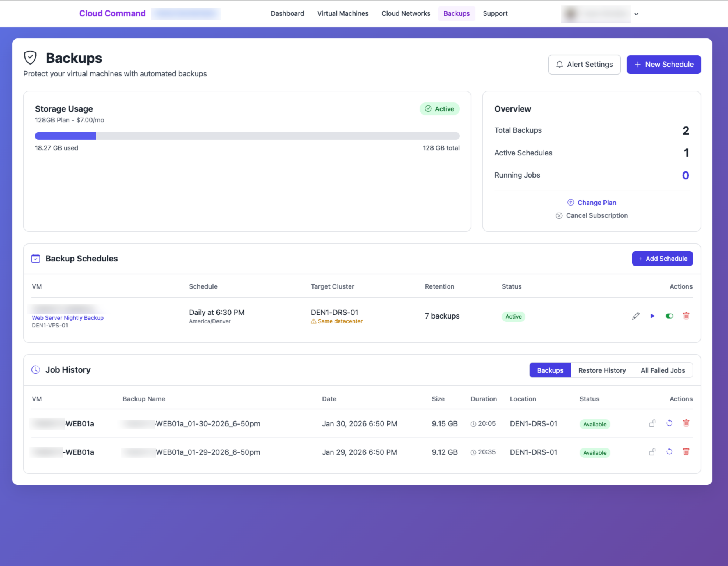Navigate to Virtual Machines
Screen dimensions: 728x566
343,14
